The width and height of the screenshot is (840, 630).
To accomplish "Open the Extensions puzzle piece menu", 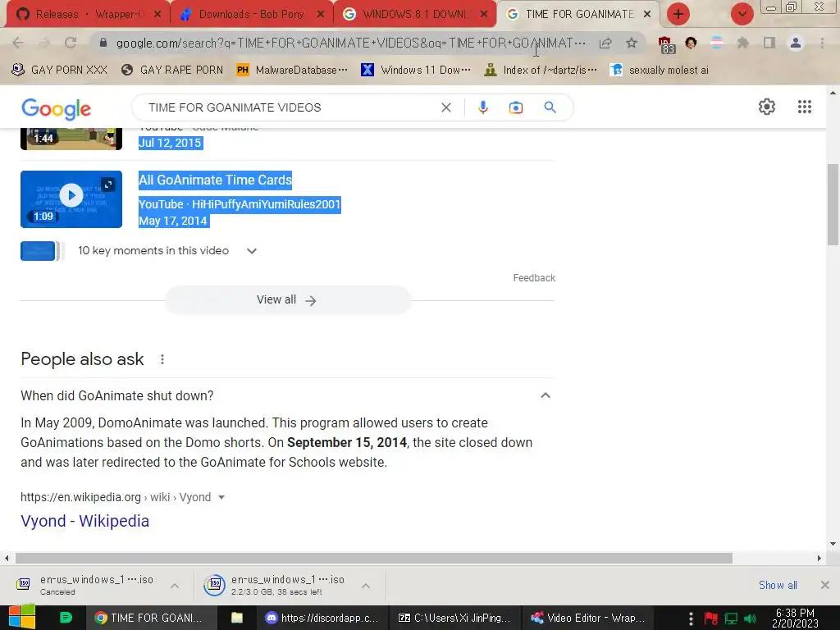I will [742, 43].
